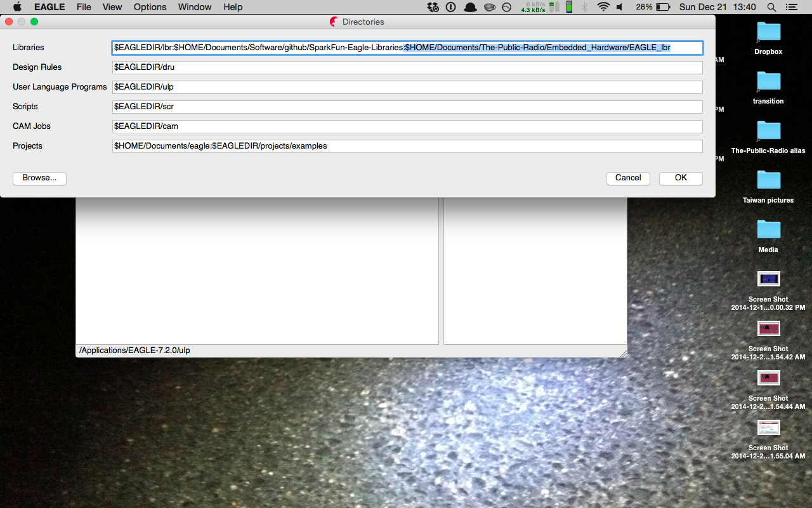Screen dimensions: 812x508
Task: Cancel the Directories dialog
Action: pos(628,178)
